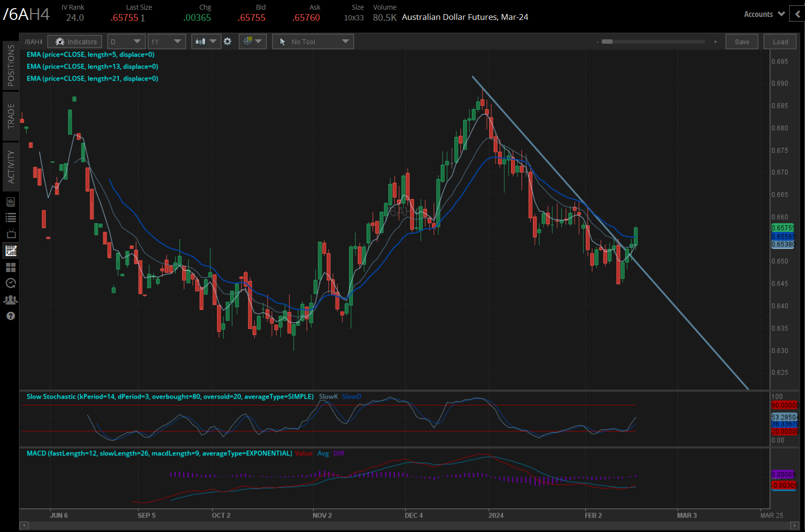Click the bar chart book icon in sidebar
This screenshot has width=805, height=532.
[x=11, y=202]
